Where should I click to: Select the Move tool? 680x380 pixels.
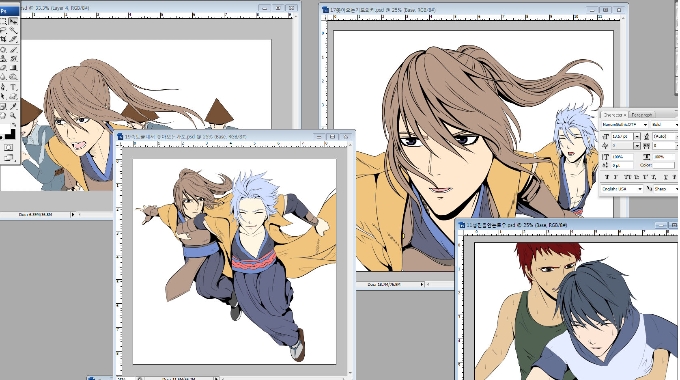click(13, 21)
